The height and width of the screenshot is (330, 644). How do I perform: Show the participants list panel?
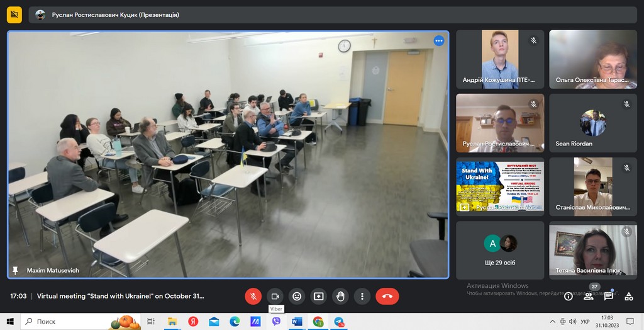[589, 296]
